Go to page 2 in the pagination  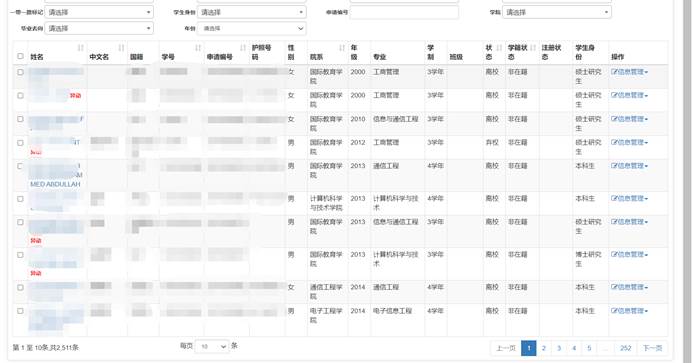(544, 348)
